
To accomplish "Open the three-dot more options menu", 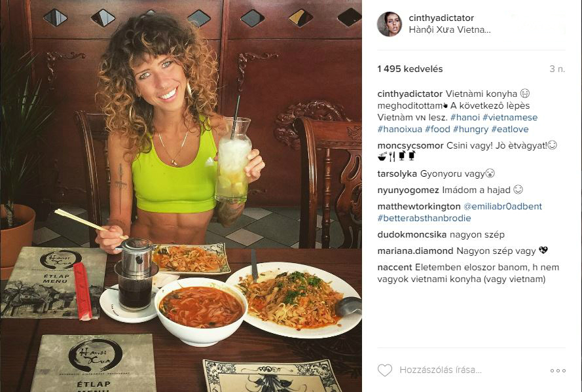I will pos(558,370).
